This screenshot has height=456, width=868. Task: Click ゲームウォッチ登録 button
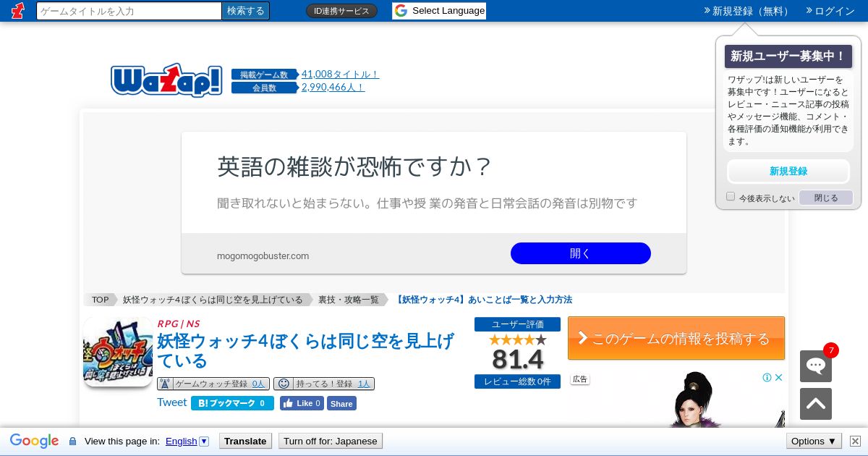click(213, 384)
